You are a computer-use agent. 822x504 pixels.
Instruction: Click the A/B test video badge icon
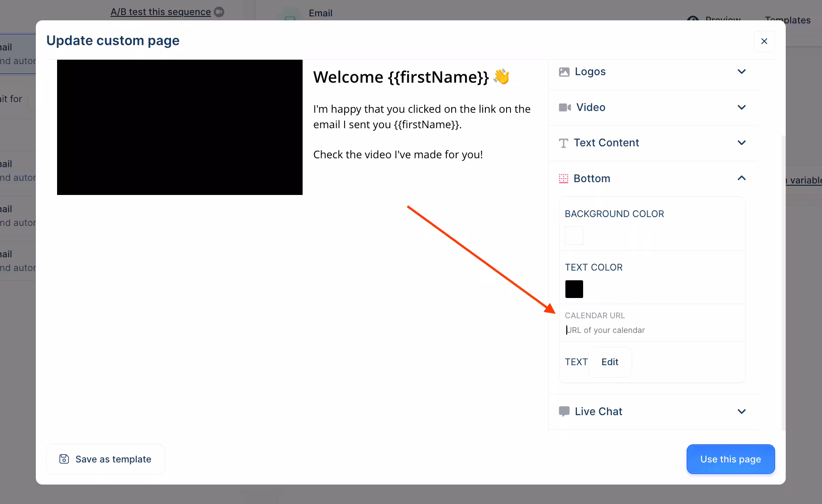[x=219, y=12]
